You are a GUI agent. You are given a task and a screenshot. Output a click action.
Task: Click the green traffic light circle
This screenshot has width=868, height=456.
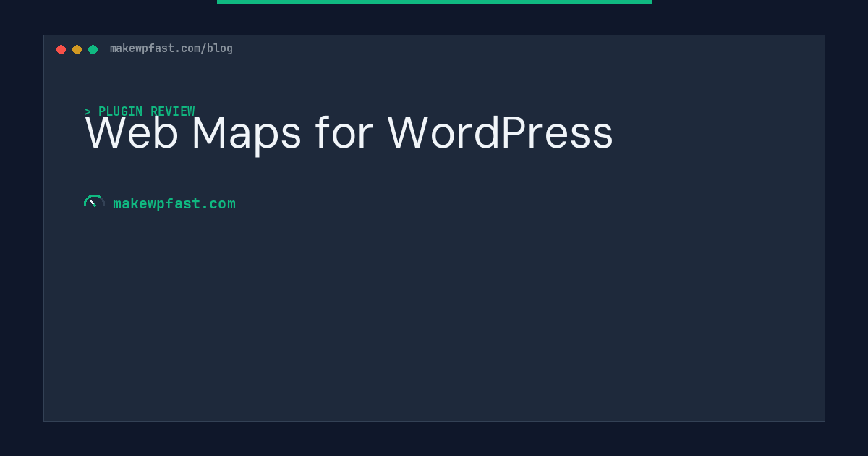(x=93, y=49)
